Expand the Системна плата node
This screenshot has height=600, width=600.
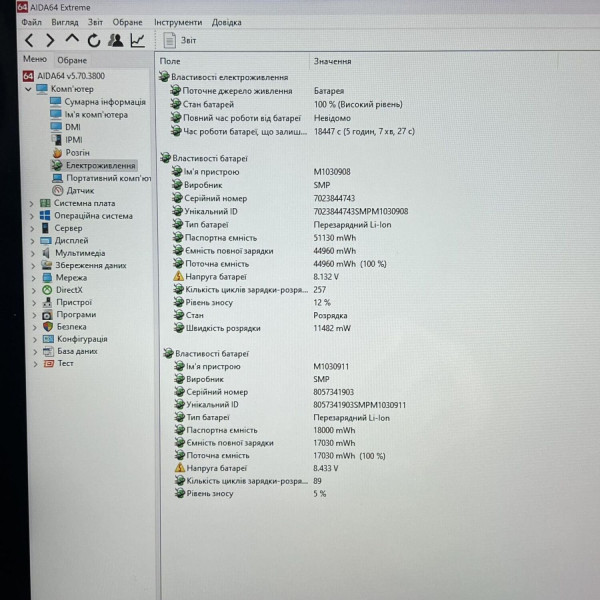[x=32, y=204]
